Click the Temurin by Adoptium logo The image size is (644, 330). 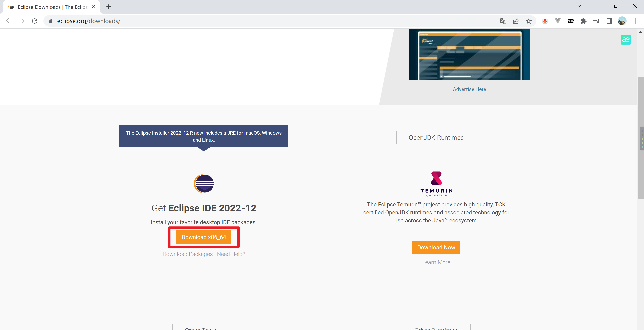point(436,184)
